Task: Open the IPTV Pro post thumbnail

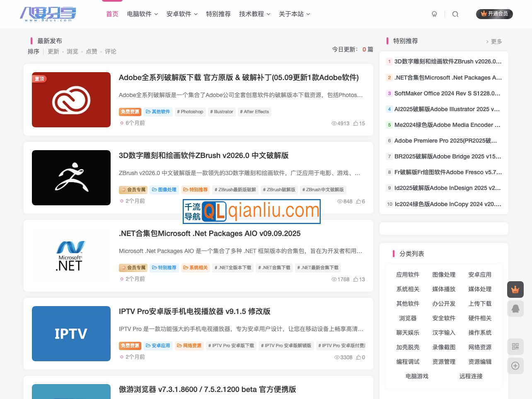Action: point(71,333)
